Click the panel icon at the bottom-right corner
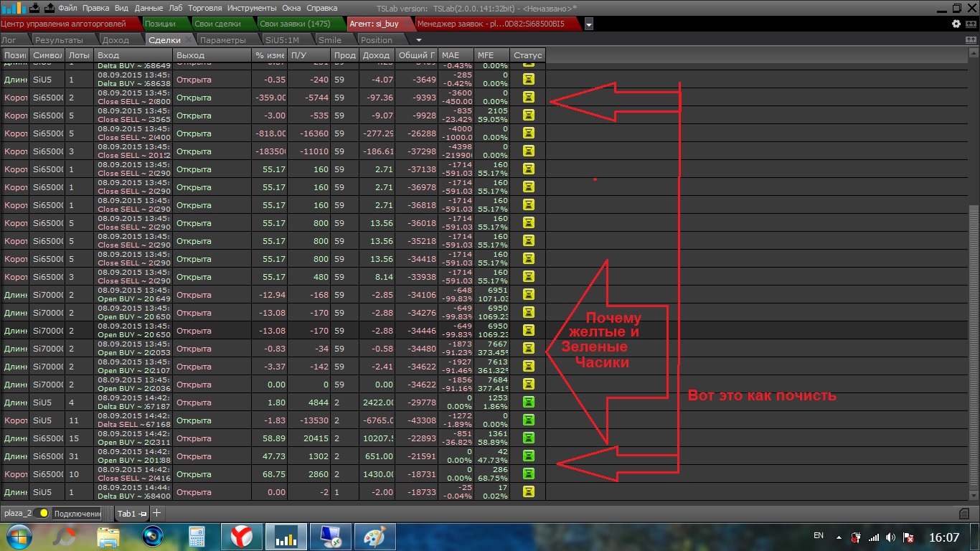Viewport: 980px width, 551px height. (965, 514)
